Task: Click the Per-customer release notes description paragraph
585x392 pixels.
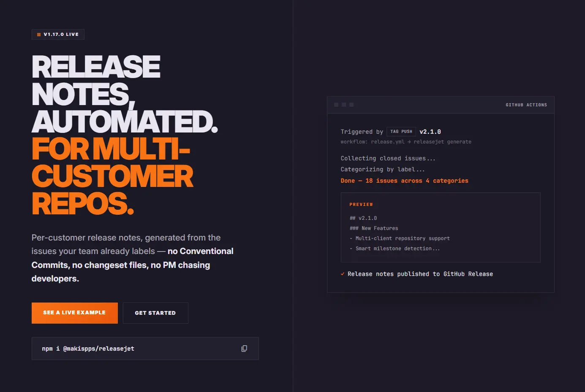Action: click(x=133, y=258)
